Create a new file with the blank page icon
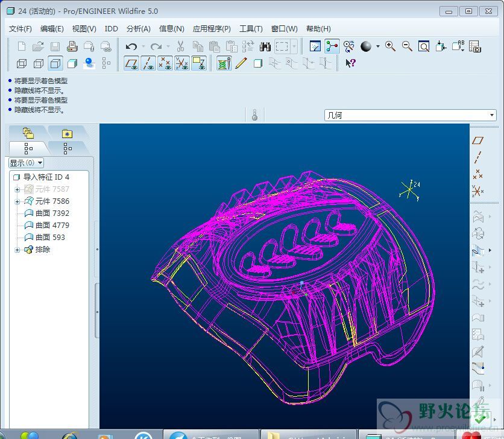This screenshot has height=439, width=504. click(x=22, y=46)
